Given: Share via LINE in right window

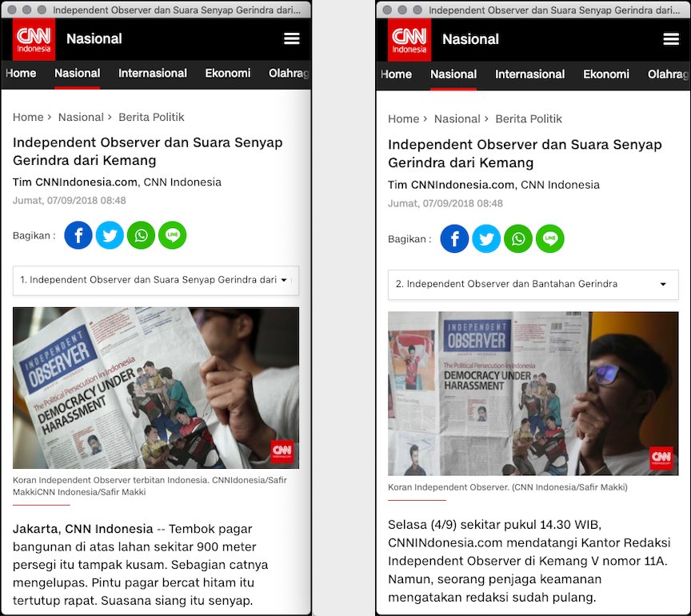Looking at the screenshot, I should [550, 238].
